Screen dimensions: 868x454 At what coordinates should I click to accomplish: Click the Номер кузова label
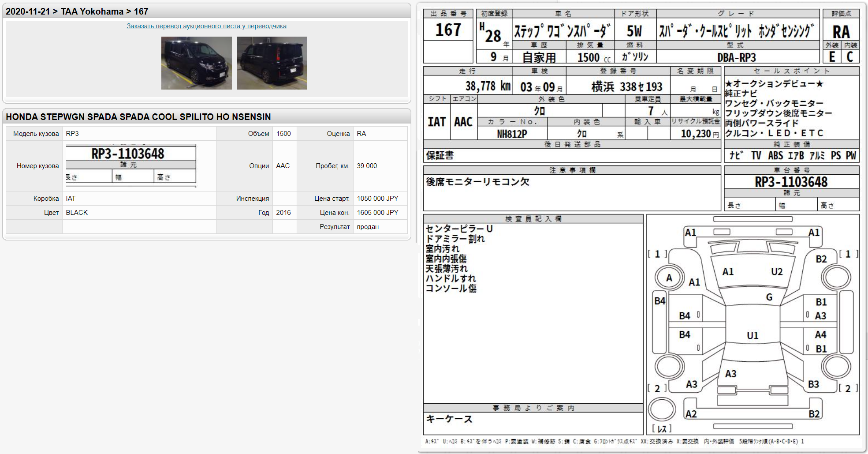(x=37, y=166)
